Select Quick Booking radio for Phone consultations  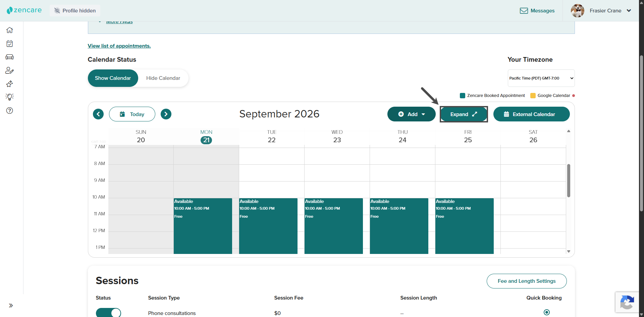pos(547,312)
